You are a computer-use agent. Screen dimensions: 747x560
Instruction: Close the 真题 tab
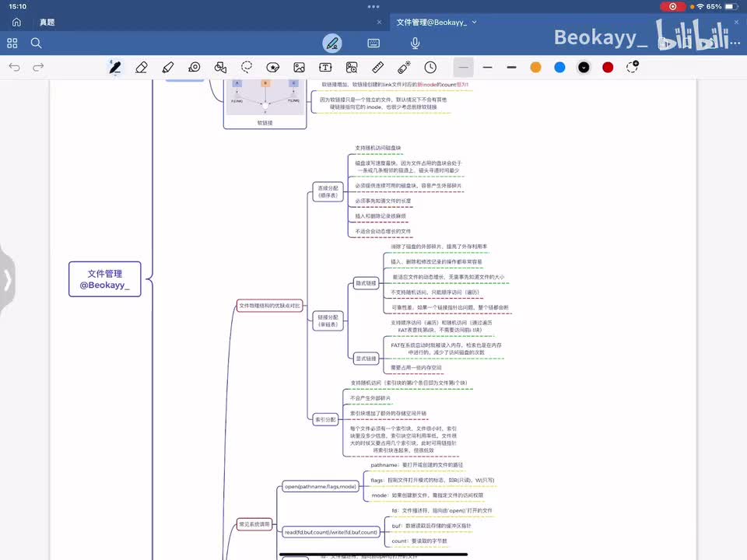379,23
